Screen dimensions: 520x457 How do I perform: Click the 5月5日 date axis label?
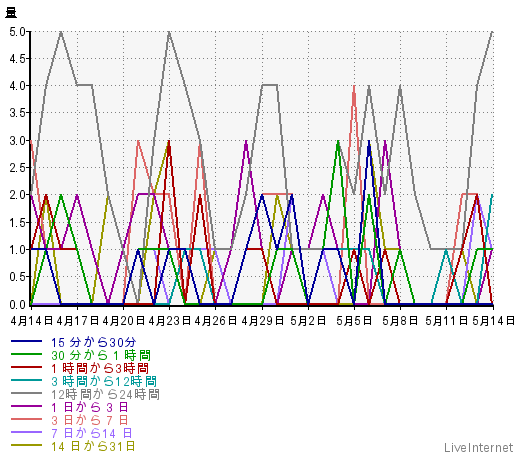354,321
